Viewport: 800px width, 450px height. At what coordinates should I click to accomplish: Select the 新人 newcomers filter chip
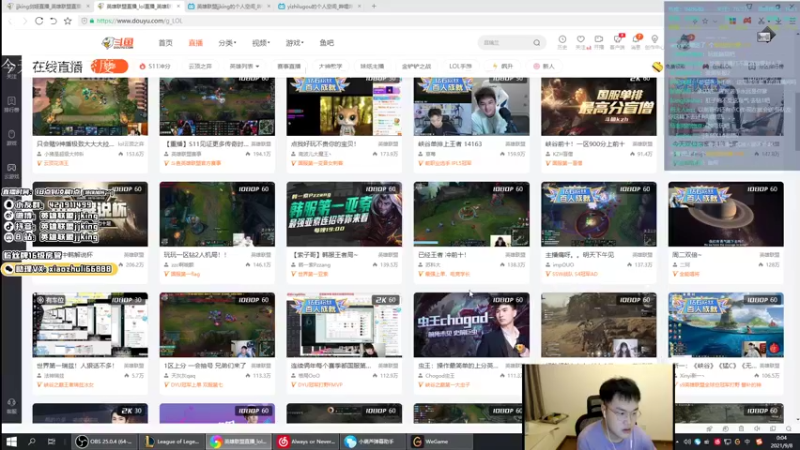(x=544, y=66)
